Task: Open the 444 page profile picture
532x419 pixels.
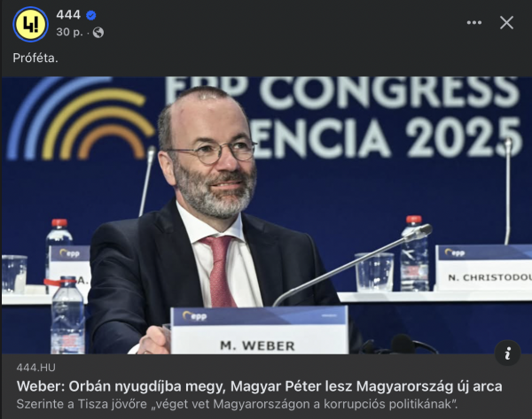Action: tap(30, 25)
